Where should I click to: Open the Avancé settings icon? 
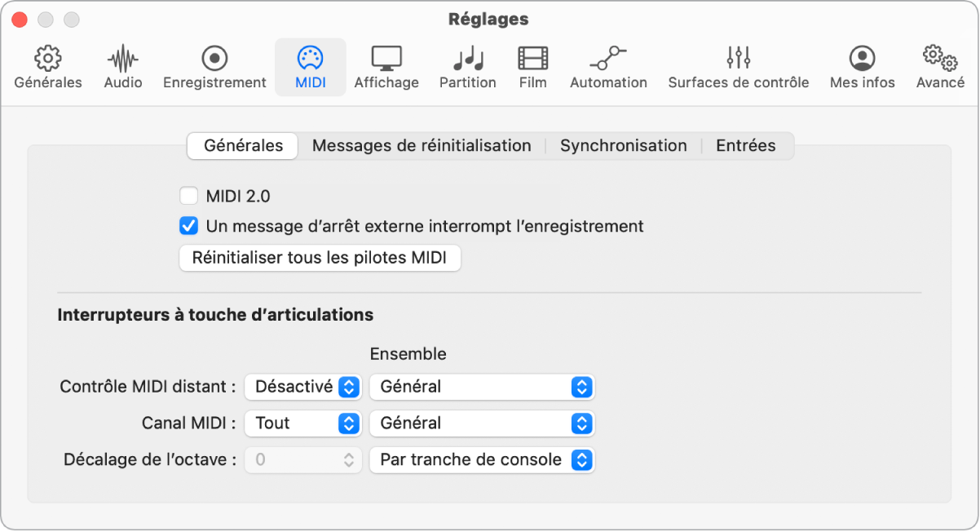click(939, 65)
